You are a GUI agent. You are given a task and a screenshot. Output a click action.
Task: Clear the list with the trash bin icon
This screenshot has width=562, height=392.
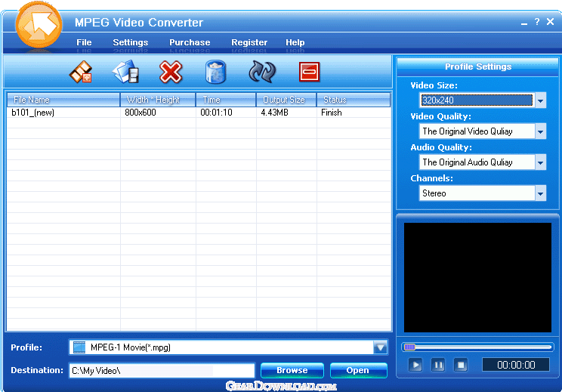click(215, 72)
